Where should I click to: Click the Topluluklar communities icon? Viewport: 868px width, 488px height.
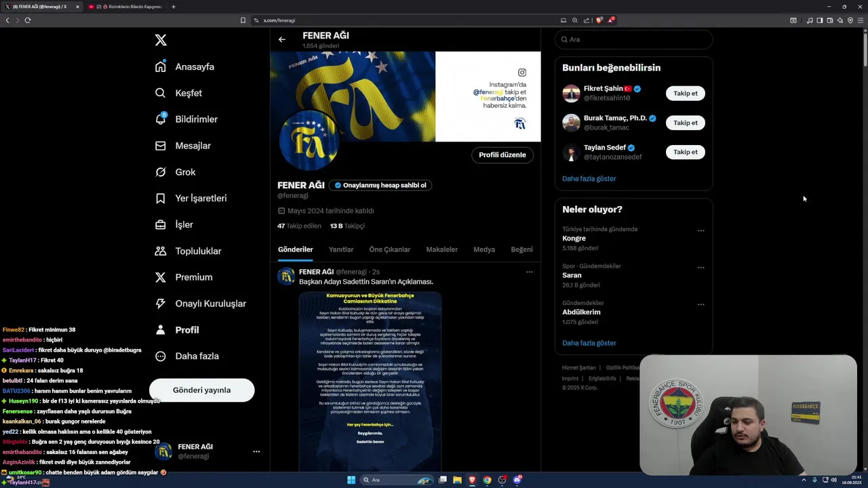pyautogui.click(x=161, y=251)
